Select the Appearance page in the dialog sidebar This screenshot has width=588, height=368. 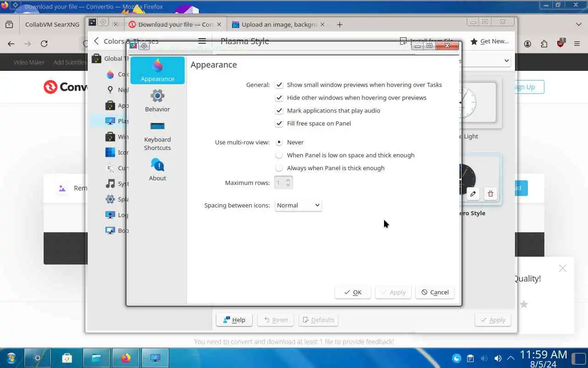point(157,70)
